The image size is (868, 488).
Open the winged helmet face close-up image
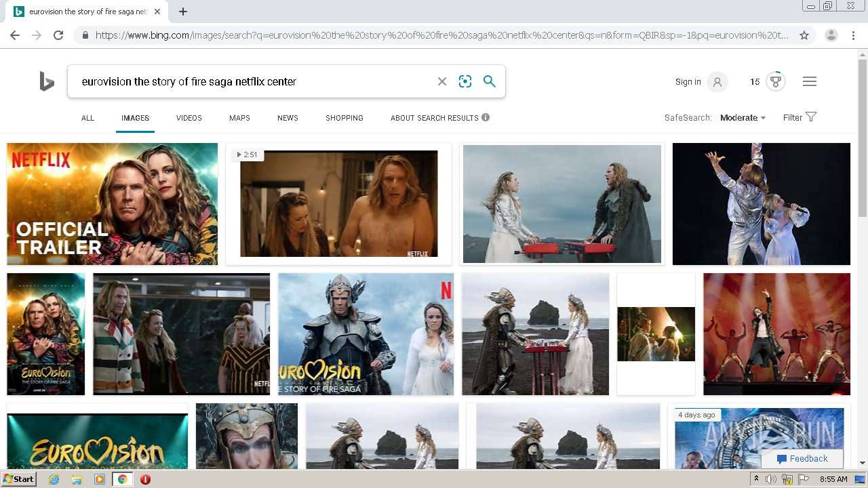(246, 437)
